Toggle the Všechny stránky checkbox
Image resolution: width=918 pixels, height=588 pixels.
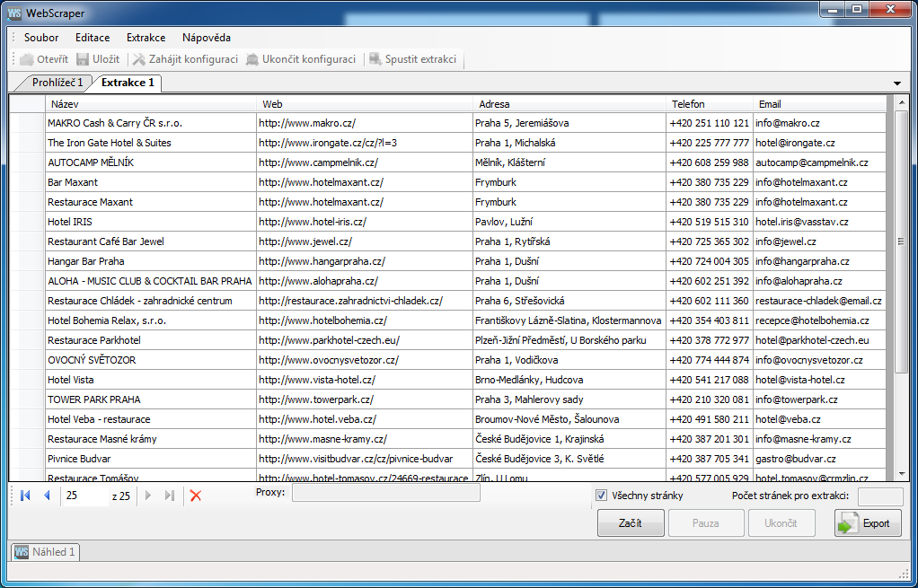pos(601,496)
